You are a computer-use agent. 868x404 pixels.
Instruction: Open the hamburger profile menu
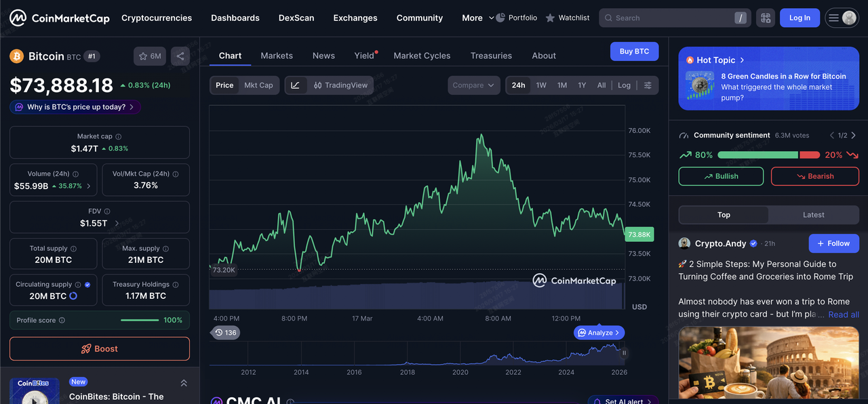[842, 18]
